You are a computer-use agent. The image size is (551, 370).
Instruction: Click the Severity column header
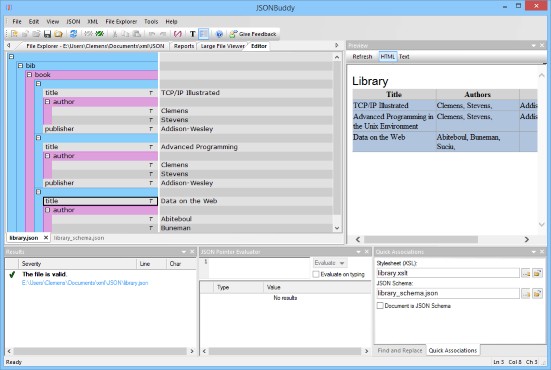click(78, 264)
